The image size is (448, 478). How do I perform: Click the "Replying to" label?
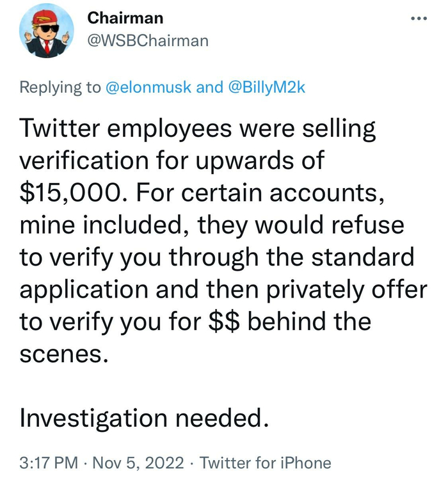pyautogui.click(x=60, y=88)
